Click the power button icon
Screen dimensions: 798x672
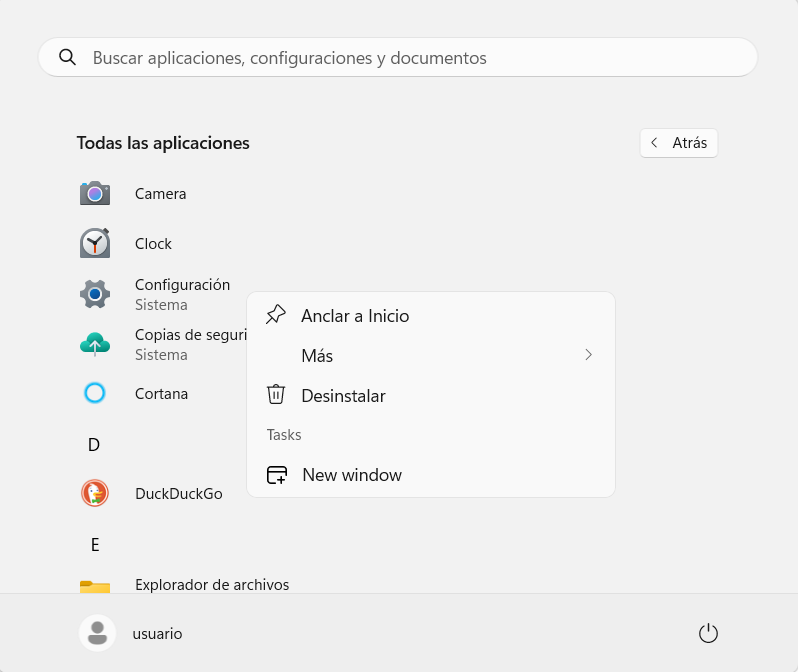[708, 633]
